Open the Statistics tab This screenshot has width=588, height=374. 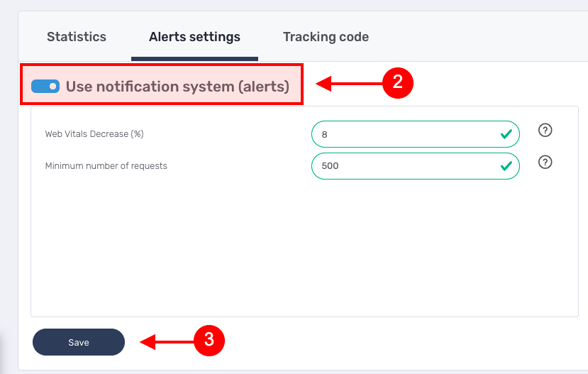(77, 37)
